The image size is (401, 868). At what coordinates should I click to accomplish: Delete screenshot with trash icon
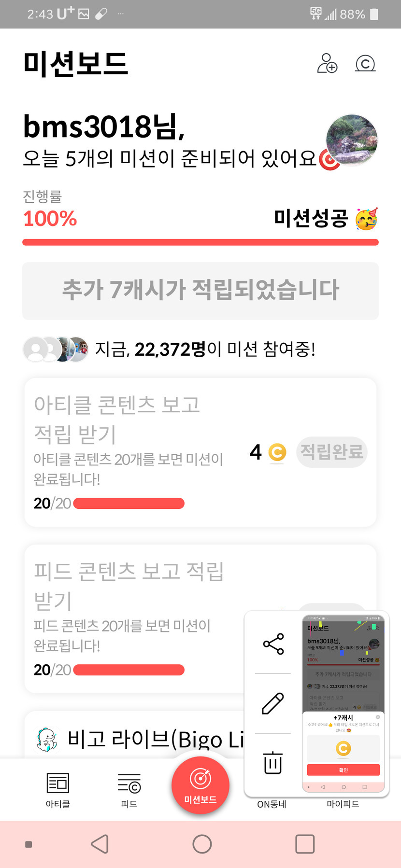(273, 762)
